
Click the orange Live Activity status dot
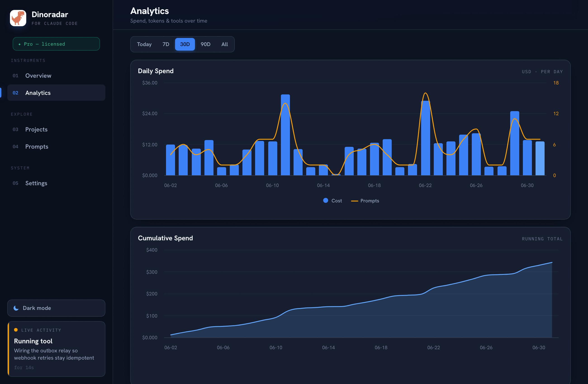point(16,330)
